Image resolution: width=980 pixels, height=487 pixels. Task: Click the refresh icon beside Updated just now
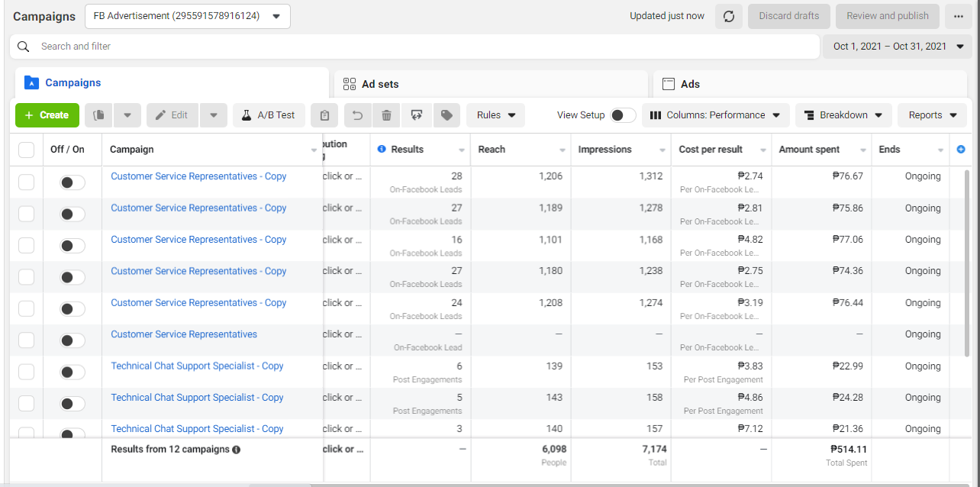(728, 16)
